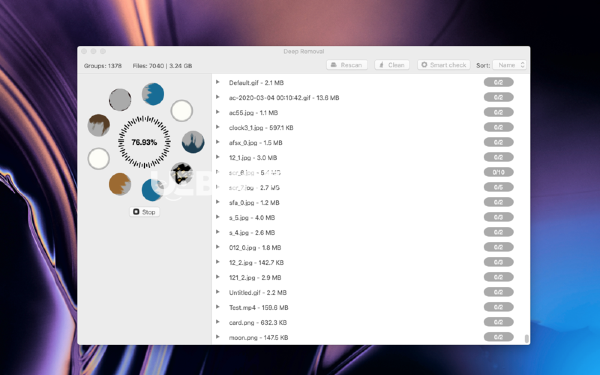This screenshot has width=600, height=375.
Task: Select the blue thumbnail at top of circle
Action: 153,94
